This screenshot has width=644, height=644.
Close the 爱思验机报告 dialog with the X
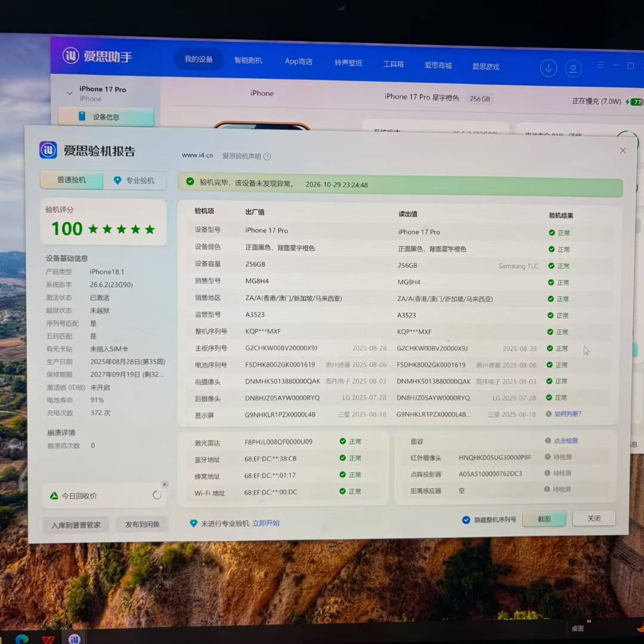tap(623, 151)
